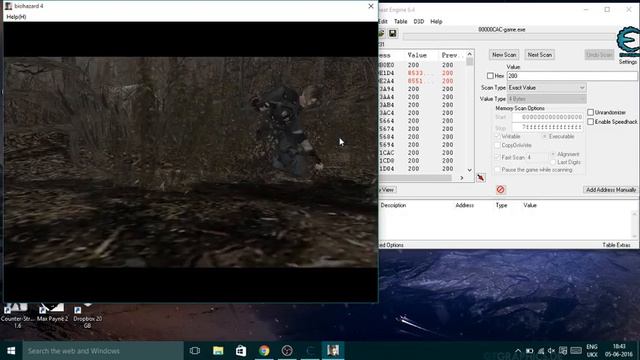Screen dimensions: 640x360
Task: Click the Open folder icon in Cheat Engine
Action: 382,33
